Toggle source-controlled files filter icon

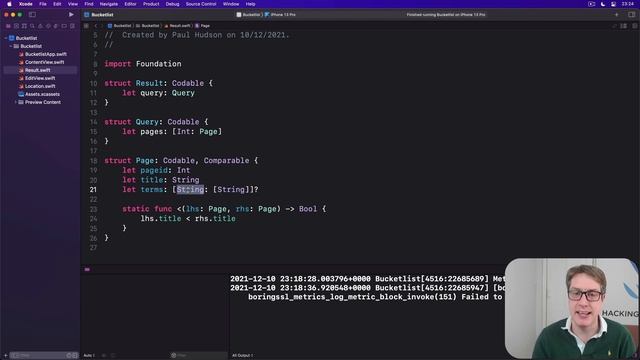pos(75,356)
